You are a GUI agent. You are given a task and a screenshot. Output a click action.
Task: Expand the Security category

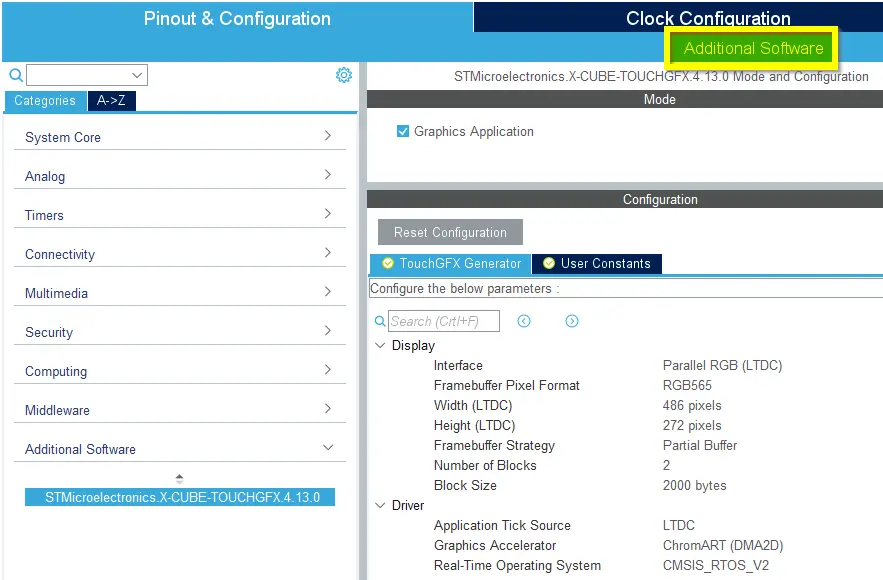coord(180,332)
